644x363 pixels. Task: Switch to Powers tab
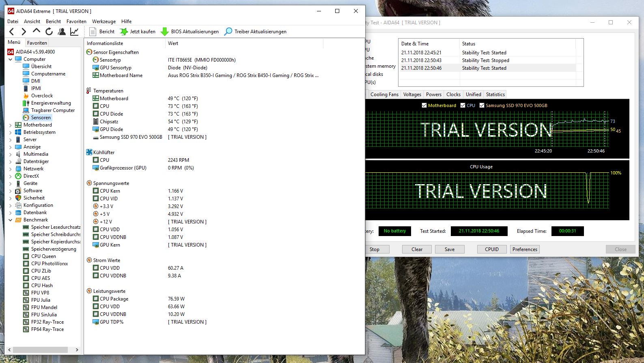pos(434,95)
